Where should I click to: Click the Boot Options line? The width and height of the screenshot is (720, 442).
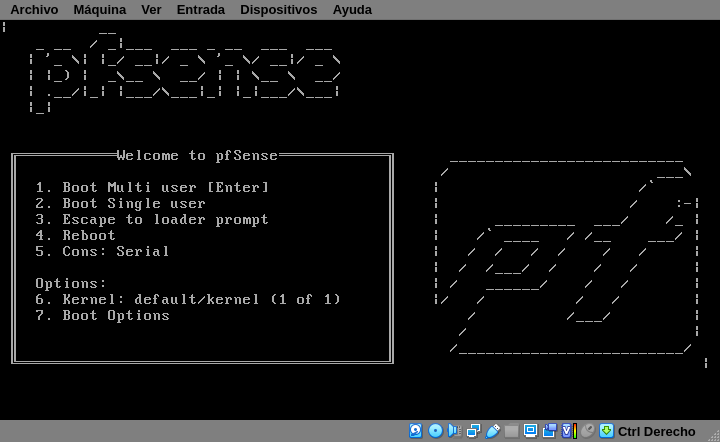click(x=102, y=315)
